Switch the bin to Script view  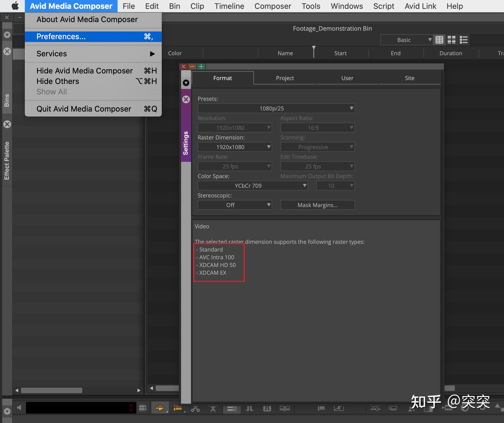[x=463, y=40]
